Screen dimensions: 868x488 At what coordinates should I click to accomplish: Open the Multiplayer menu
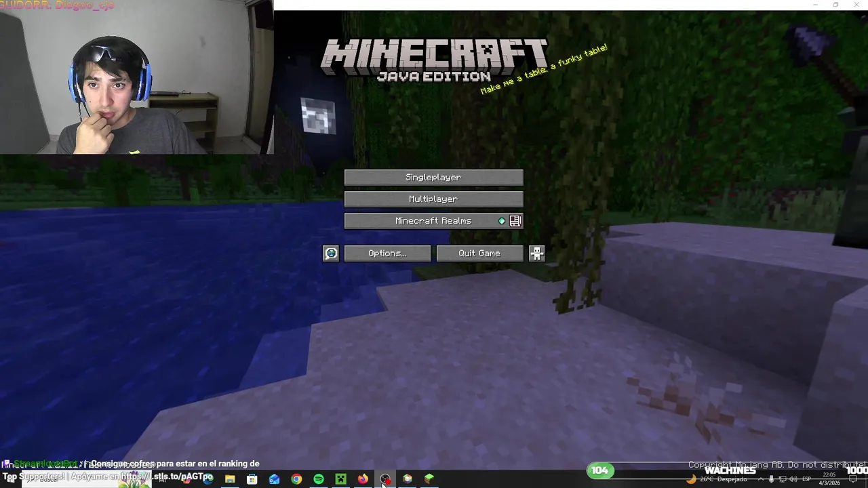click(433, 199)
